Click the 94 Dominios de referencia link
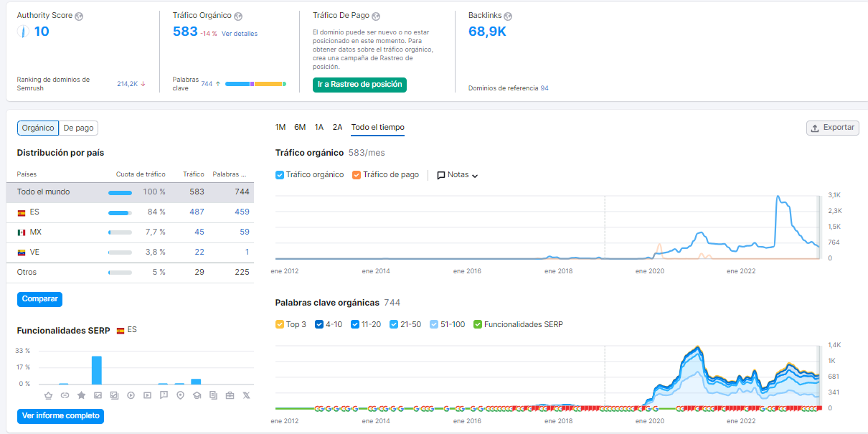This screenshot has width=868, height=434. click(x=544, y=88)
